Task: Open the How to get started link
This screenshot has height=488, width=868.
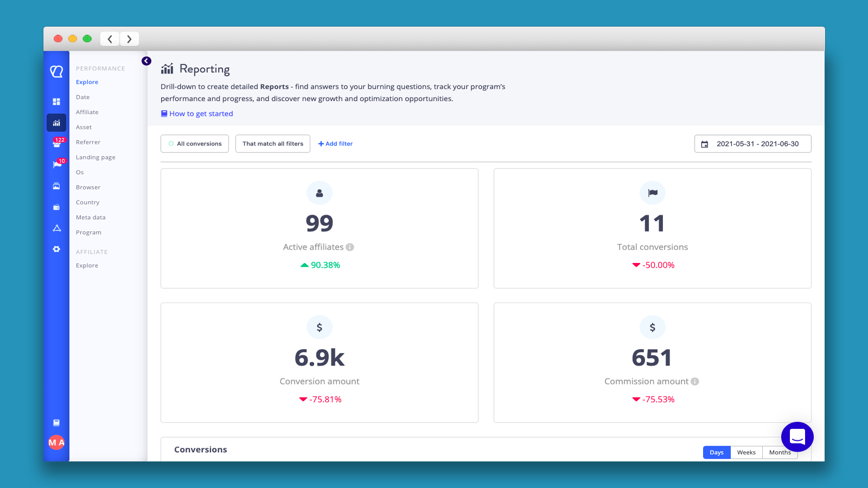Action: click(x=201, y=114)
